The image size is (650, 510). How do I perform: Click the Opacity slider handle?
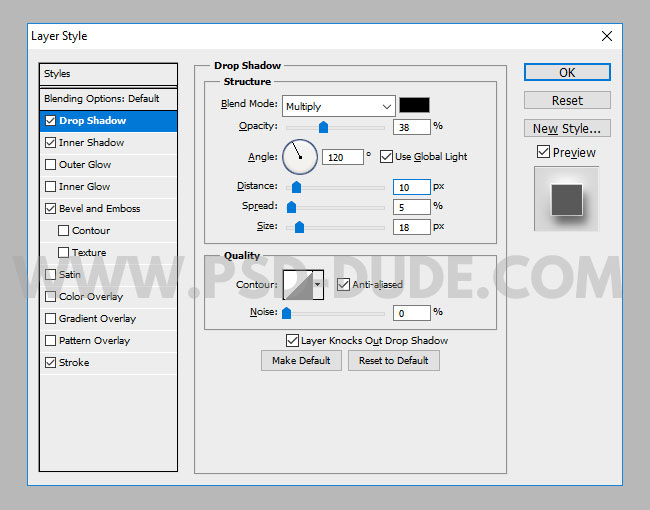[323, 127]
